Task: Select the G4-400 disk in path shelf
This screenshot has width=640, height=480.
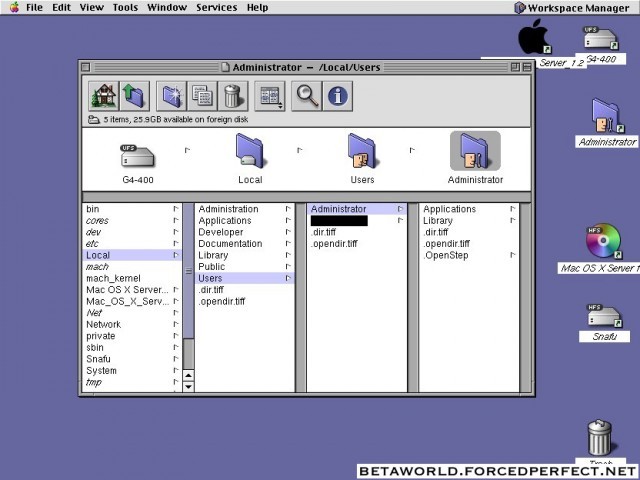Action: (x=138, y=159)
